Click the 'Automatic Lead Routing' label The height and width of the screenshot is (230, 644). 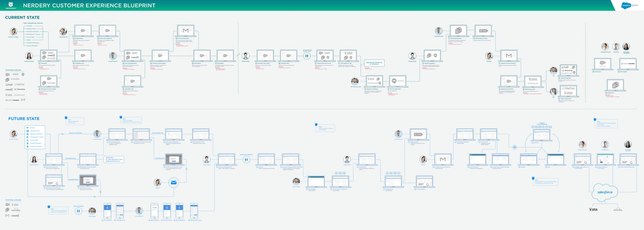pos(76,133)
